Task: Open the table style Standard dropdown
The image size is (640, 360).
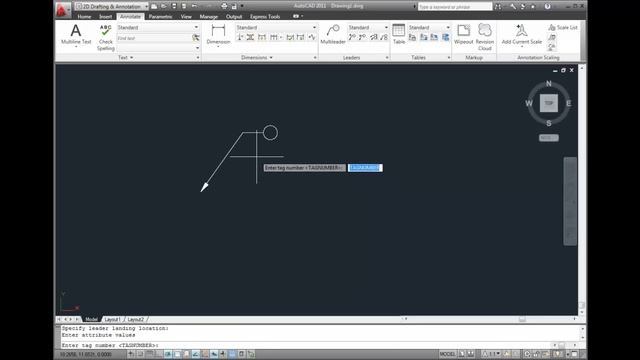Action: tap(429, 27)
